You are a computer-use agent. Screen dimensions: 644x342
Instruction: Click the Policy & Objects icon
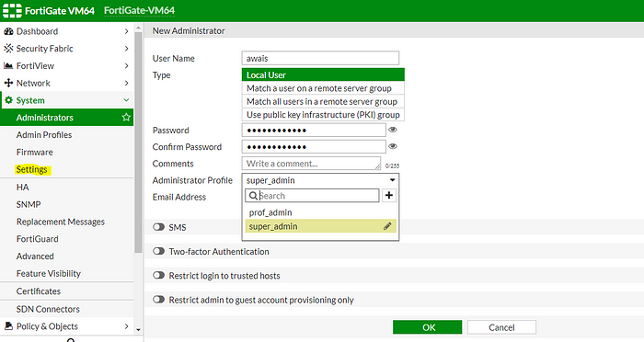coord(8,326)
